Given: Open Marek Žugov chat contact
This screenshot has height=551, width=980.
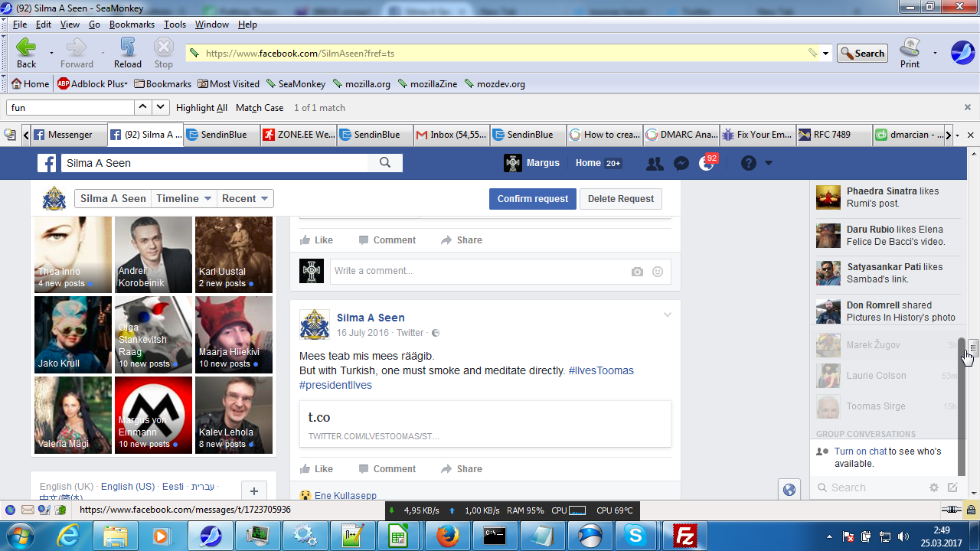Looking at the screenshot, I should [x=887, y=345].
